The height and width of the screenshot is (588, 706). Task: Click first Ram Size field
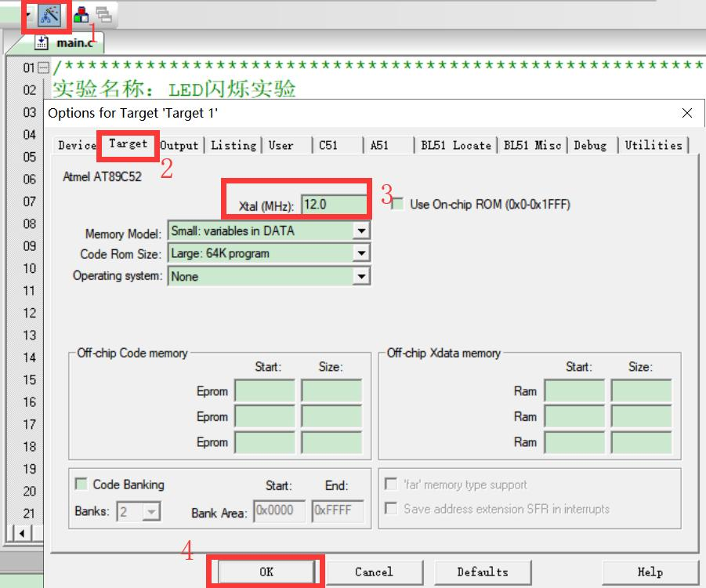pyautogui.click(x=641, y=390)
